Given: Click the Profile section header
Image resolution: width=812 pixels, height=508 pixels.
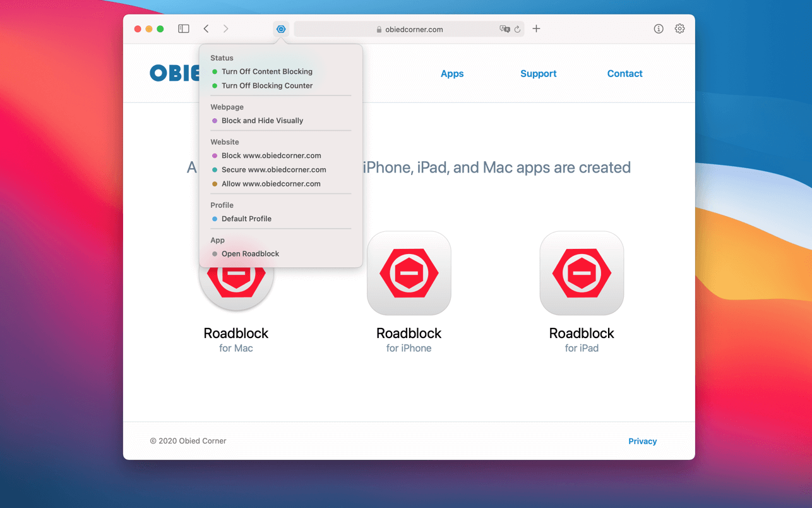Looking at the screenshot, I should click(222, 205).
